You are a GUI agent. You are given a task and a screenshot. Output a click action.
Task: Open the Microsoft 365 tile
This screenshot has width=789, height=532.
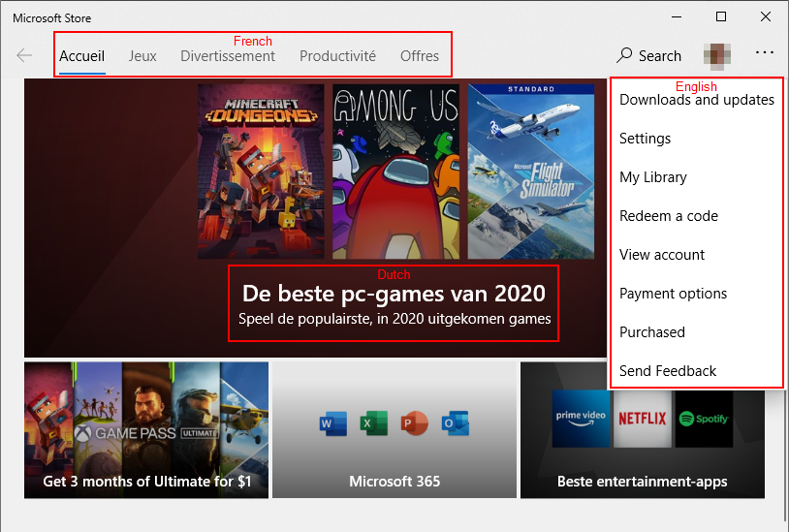394,430
